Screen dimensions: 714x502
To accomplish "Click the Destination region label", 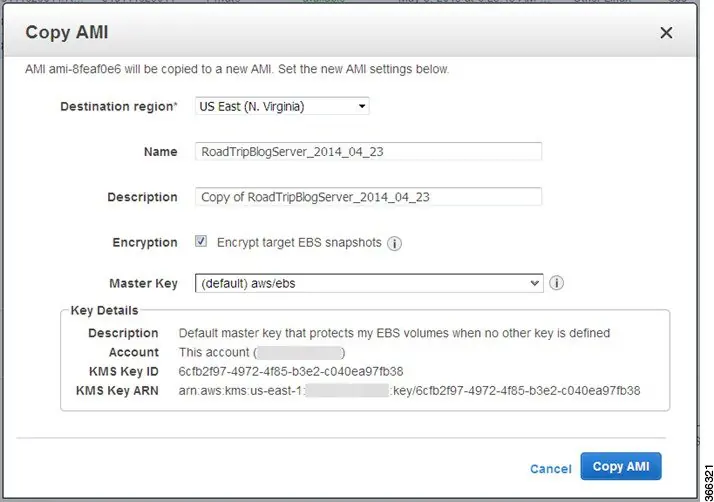I will tap(119, 107).
